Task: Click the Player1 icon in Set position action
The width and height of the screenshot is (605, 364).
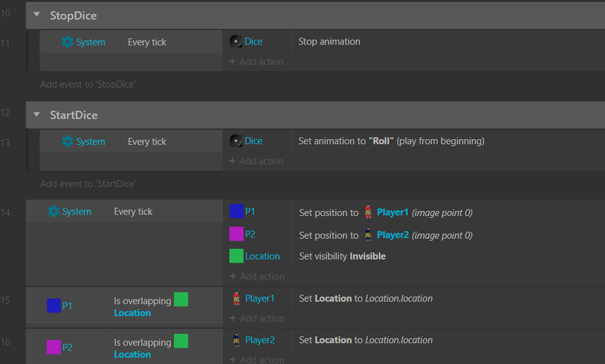Action: click(x=368, y=212)
